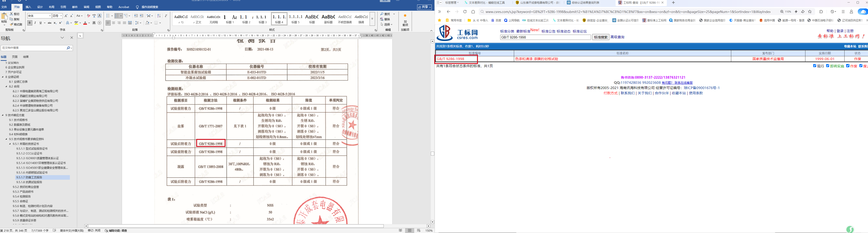The height and width of the screenshot is (233, 868).
Task: Cut selection with the 剪切 scissors icon
Action: [x=15, y=14]
